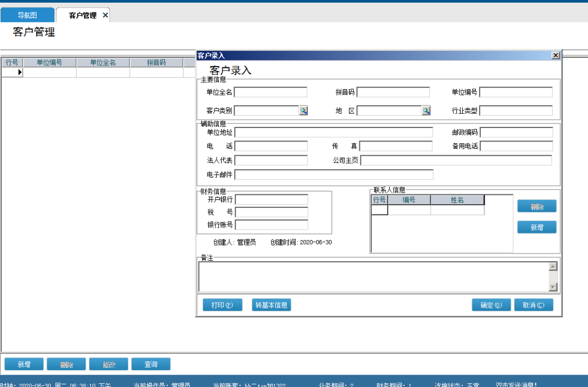Click the 税号 input field
The width and height of the screenshot is (588, 387).
[272, 212]
